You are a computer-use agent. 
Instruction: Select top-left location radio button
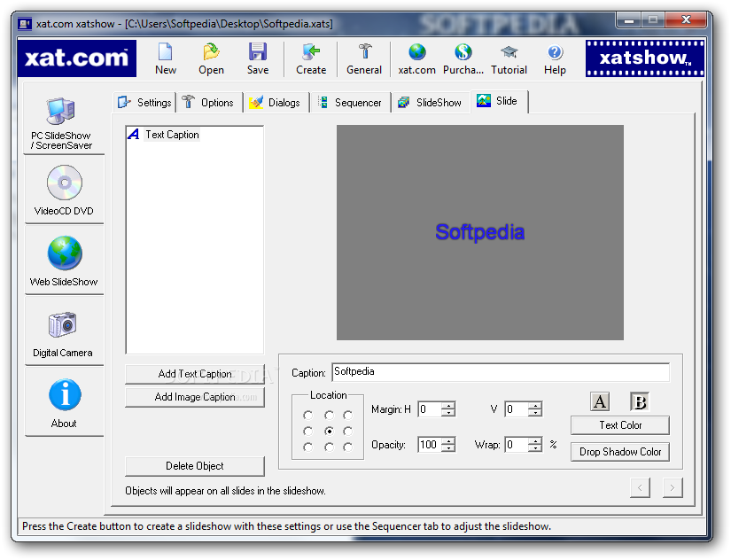pyautogui.click(x=307, y=415)
